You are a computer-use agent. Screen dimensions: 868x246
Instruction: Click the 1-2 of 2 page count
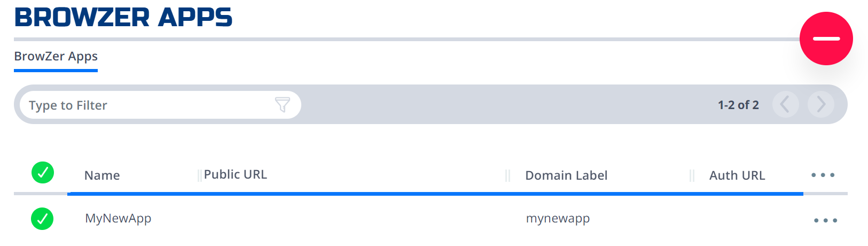[x=738, y=105]
